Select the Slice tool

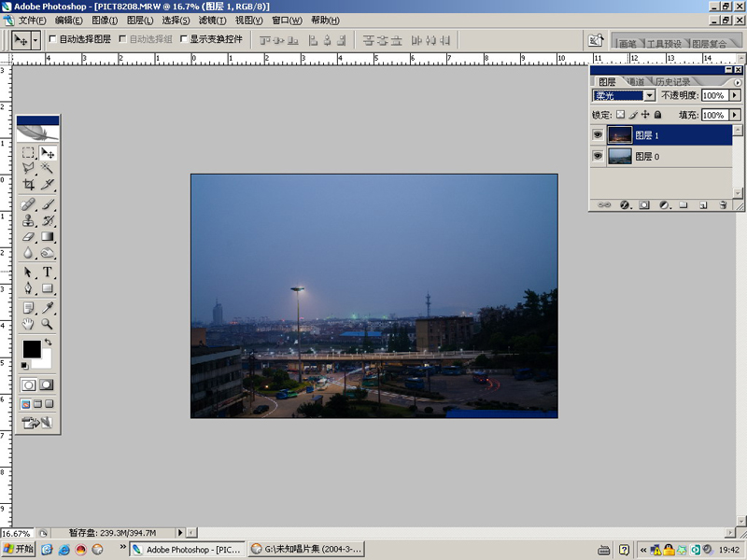[48, 184]
